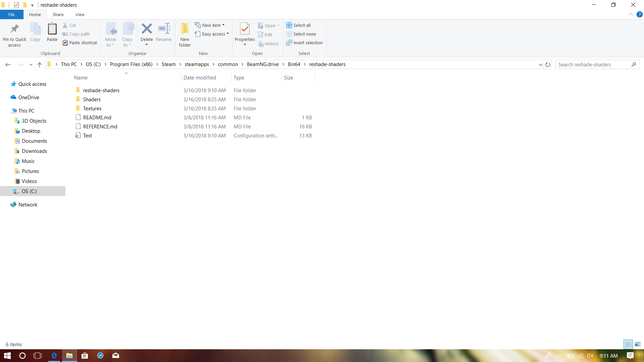Click the Copy ribbon icon in Clipboard group
The width and height of the screenshot is (644, 362).
[x=35, y=33]
